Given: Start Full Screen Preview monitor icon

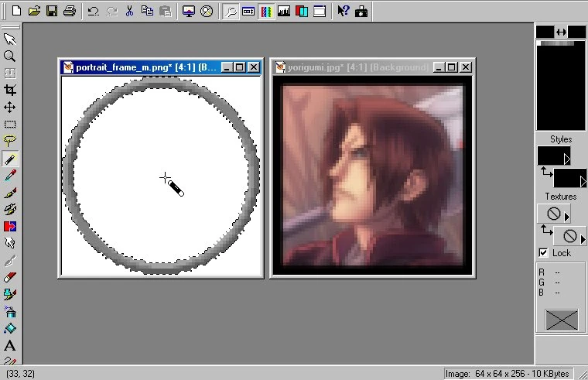Looking at the screenshot, I should click(x=189, y=11).
